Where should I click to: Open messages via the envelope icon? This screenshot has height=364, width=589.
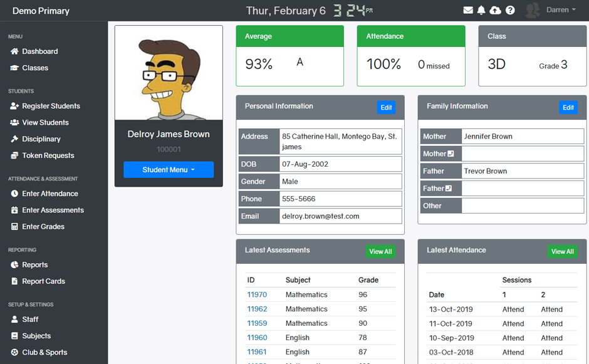(468, 11)
